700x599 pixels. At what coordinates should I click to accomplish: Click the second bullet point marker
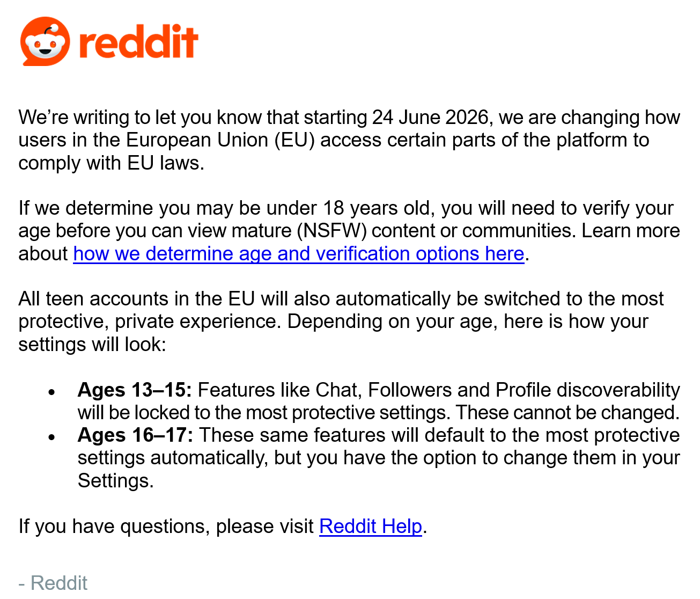pos(51,437)
